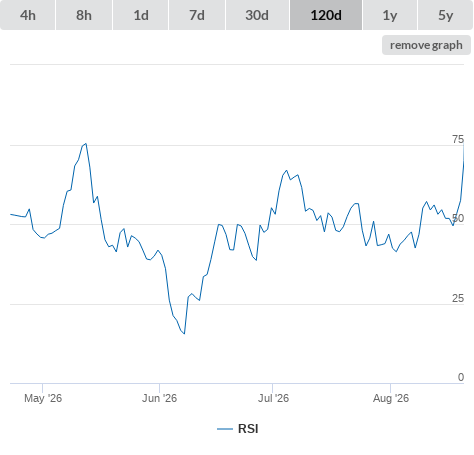Screen dimensions: 474x455
Task: Switch to the 4h time range tab
Action: click(x=28, y=15)
